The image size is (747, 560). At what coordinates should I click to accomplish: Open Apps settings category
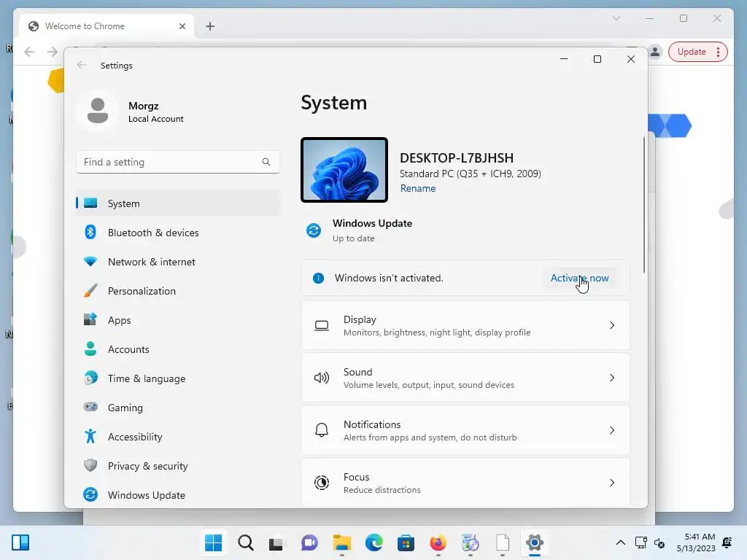point(178,320)
